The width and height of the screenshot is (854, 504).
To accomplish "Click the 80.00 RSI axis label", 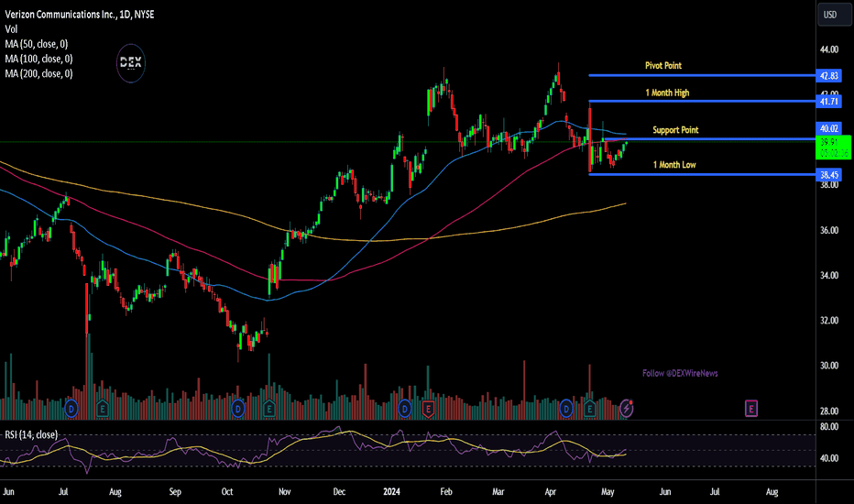I will tap(829, 427).
